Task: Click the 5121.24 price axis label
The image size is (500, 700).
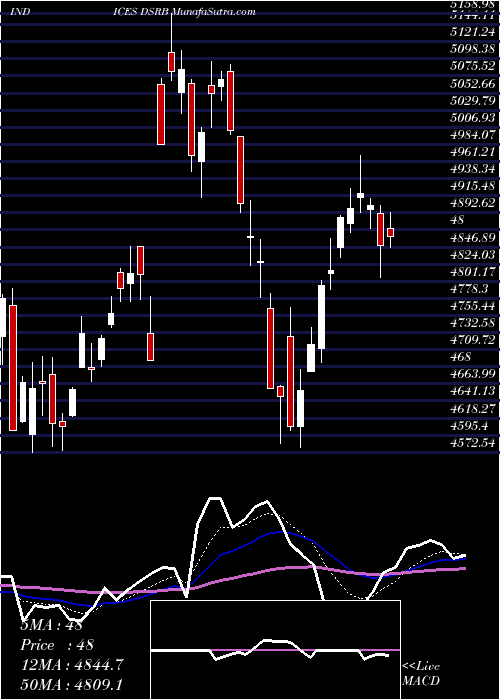Action: 472,32
